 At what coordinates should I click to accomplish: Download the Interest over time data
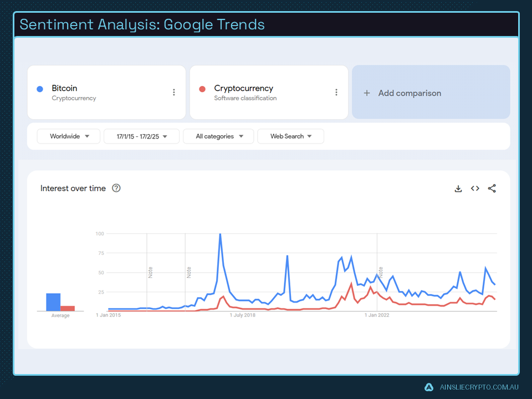[458, 188]
